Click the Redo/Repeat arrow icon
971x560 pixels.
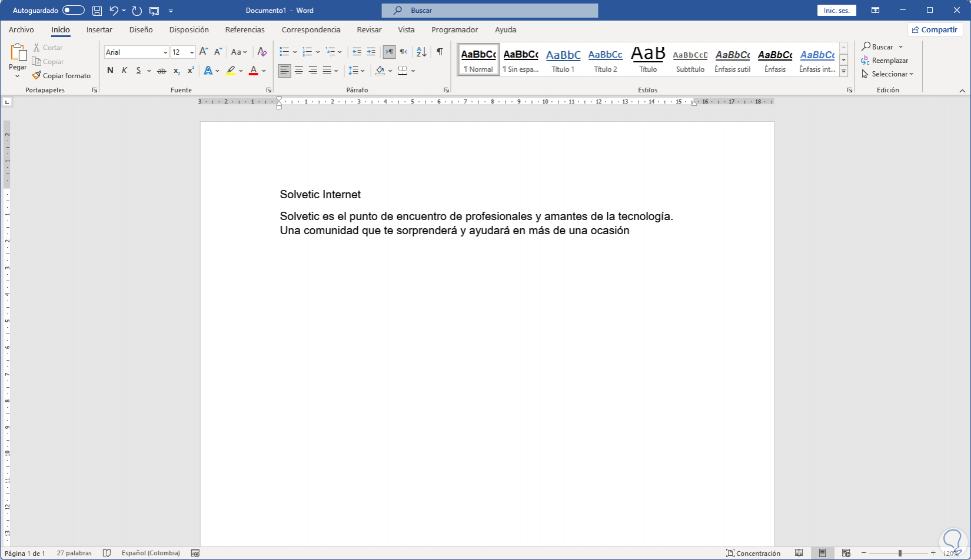coord(137,11)
